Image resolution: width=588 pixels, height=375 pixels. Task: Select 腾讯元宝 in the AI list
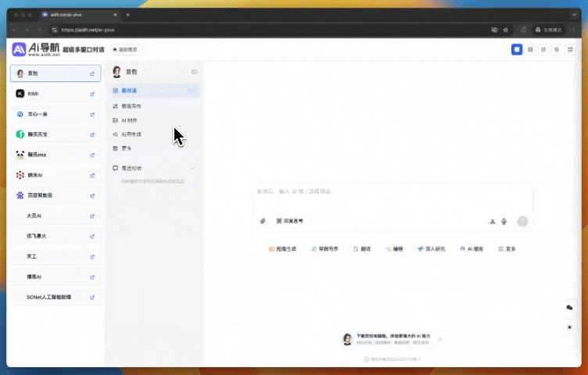[x=56, y=134]
